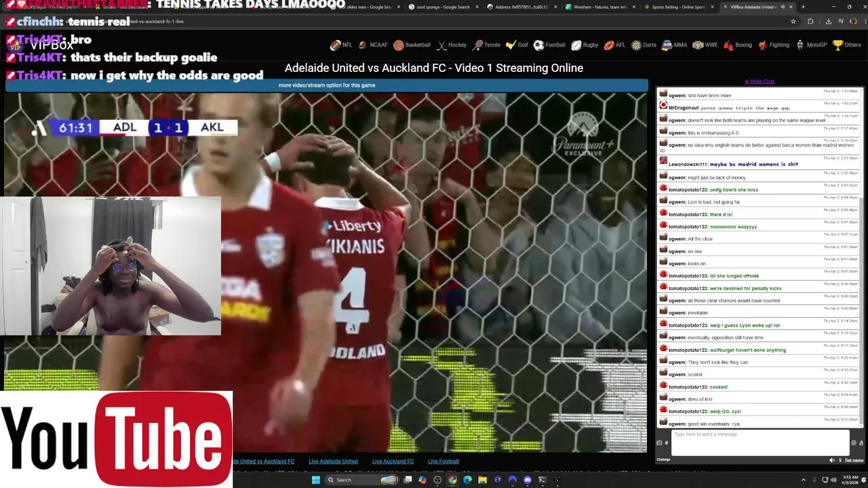
Task: Click the 'Adelaide United vs Auckland FC' page heading
Action: [434, 68]
